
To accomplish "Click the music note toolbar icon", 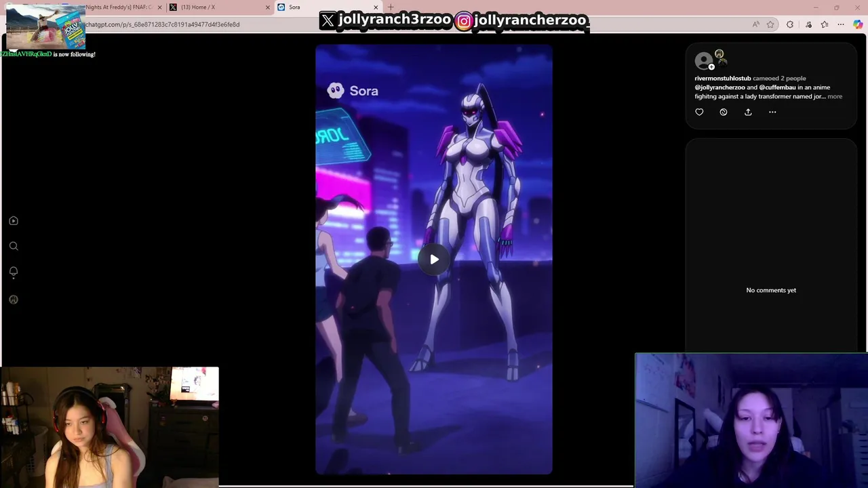I will pos(808,24).
